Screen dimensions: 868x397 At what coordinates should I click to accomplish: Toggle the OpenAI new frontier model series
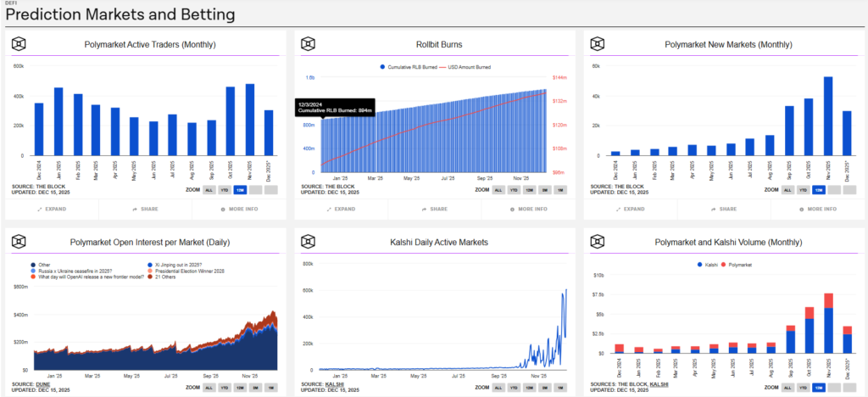(87, 277)
